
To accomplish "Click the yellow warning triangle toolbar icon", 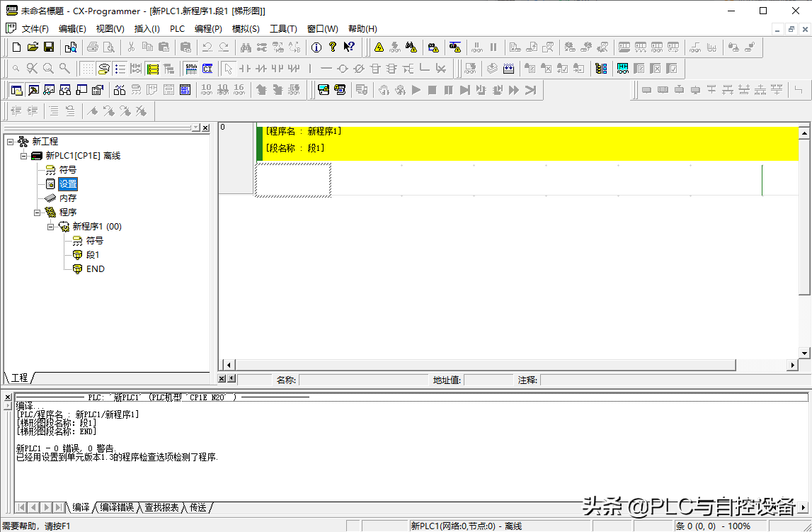I will pos(379,47).
